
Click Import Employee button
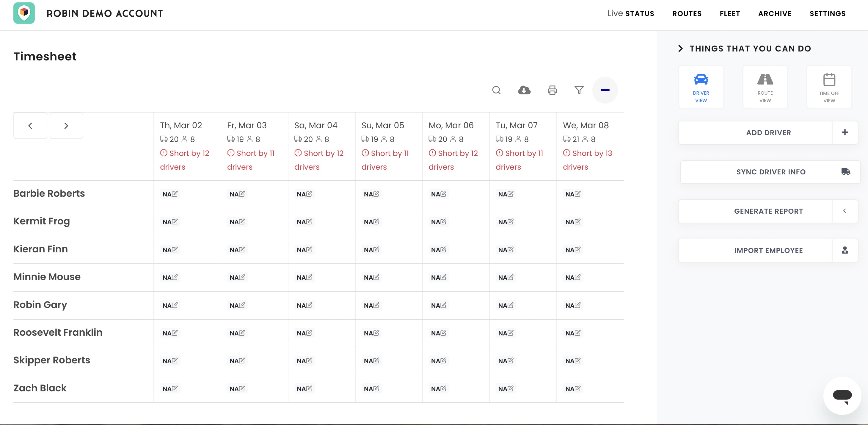click(768, 250)
